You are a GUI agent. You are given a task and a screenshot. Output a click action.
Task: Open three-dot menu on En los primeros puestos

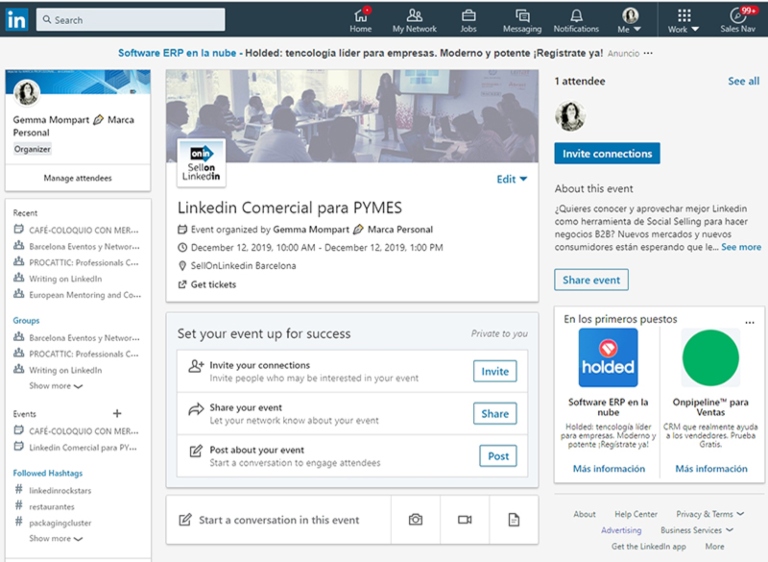(749, 322)
